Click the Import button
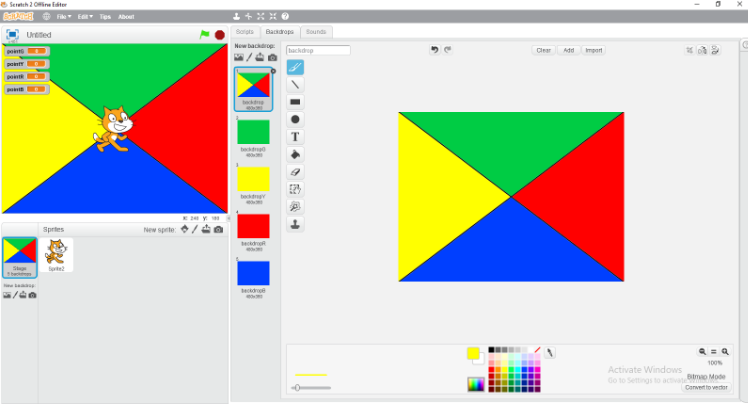Image resolution: width=748 pixels, height=404 pixels. (x=594, y=50)
